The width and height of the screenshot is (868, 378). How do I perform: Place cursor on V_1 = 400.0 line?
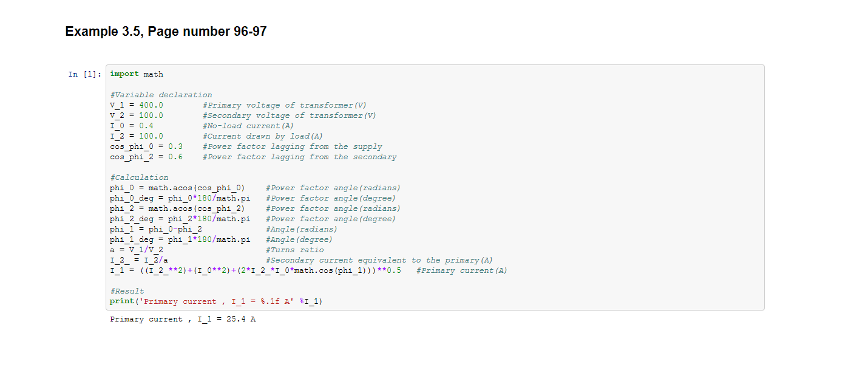point(137,105)
